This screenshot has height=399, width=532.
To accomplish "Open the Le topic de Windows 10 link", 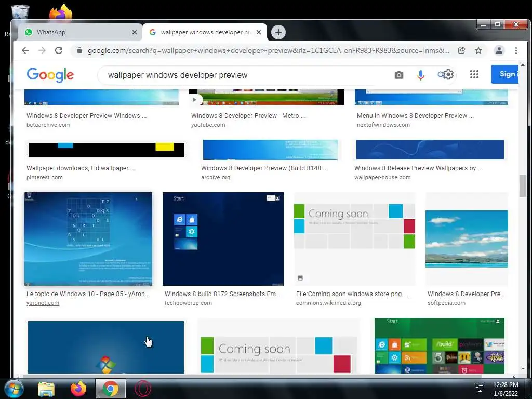I will (87, 294).
